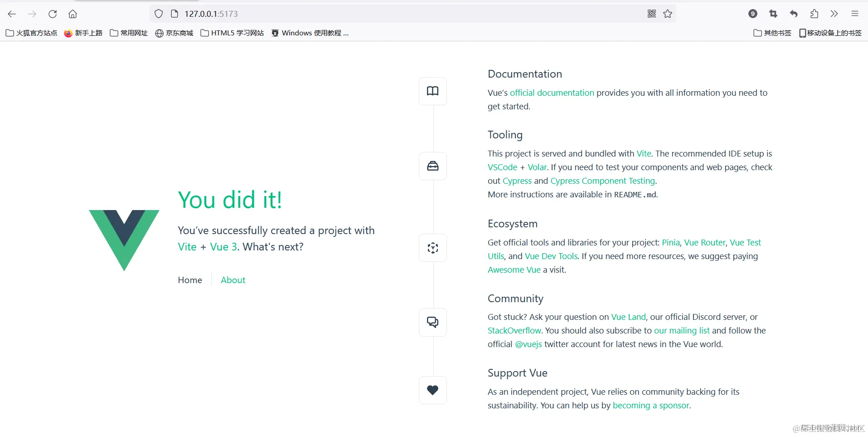Open the Vite link under heading

click(187, 247)
